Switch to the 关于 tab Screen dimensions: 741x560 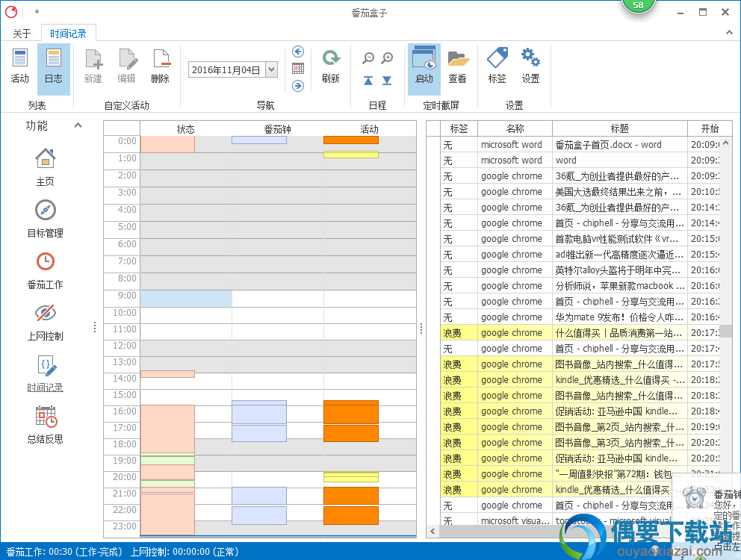coord(22,34)
